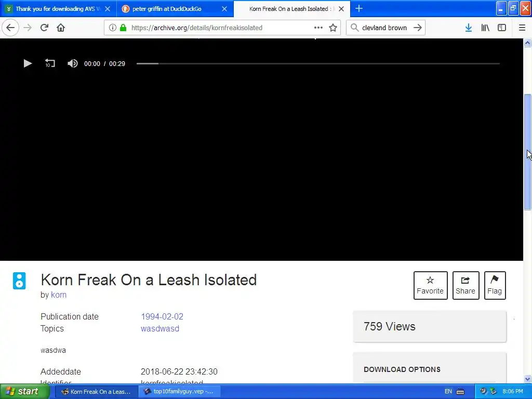The width and height of the screenshot is (532, 399).
Task: Go forward one page
Action: (x=28, y=28)
